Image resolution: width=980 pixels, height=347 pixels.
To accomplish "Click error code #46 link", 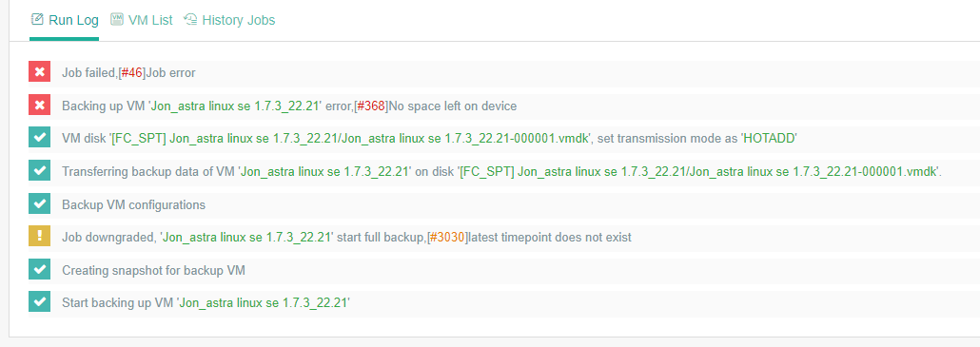I will click(x=131, y=73).
